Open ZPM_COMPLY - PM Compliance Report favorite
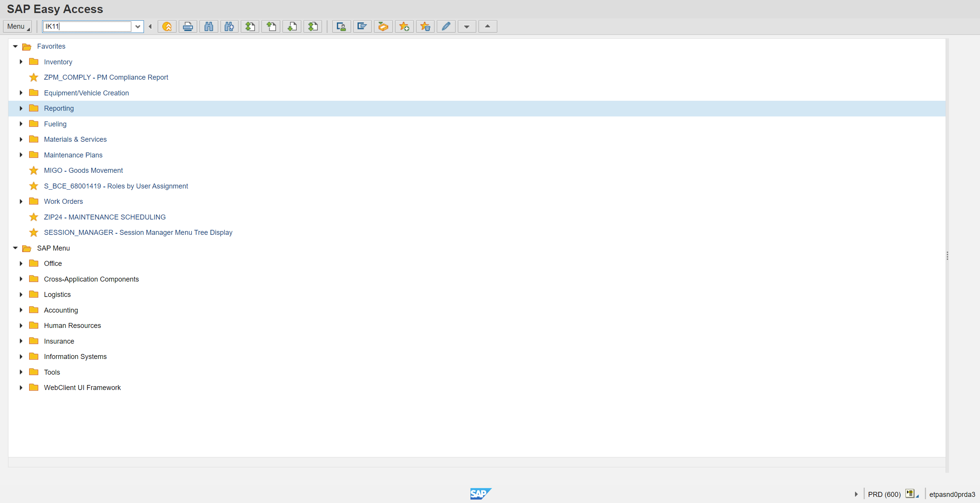980x503 pixels. (x=106, y=77)
